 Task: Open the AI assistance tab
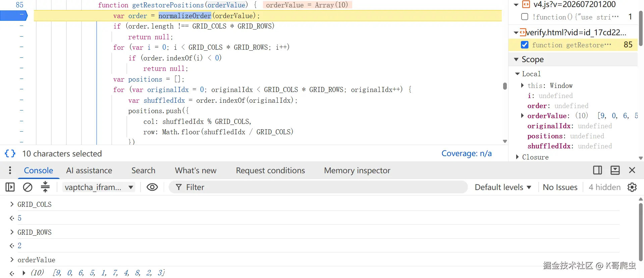pyautogui.click(x=89, y=170)
